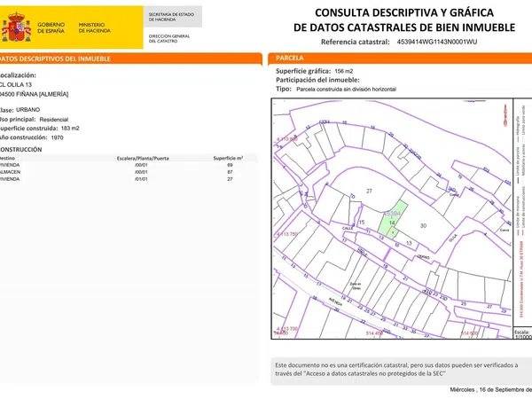The image size is (532, 399).
Task: Select the class value 'URBANO'
Action: point(27,110)
